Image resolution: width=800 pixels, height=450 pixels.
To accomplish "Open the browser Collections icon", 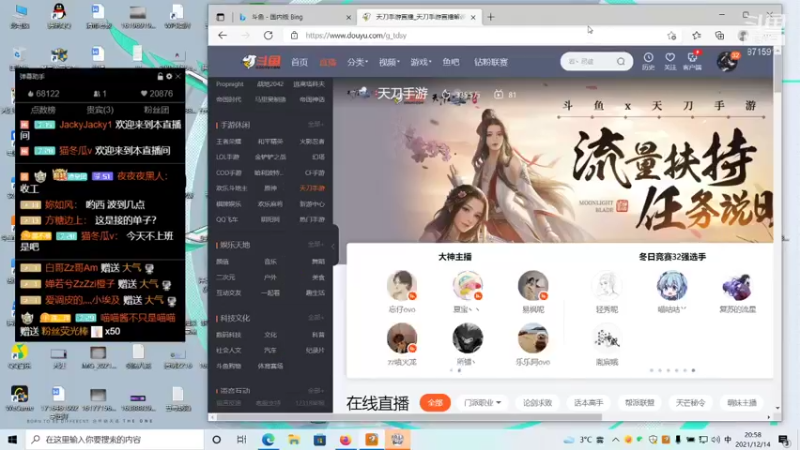I will pos(719,35).
